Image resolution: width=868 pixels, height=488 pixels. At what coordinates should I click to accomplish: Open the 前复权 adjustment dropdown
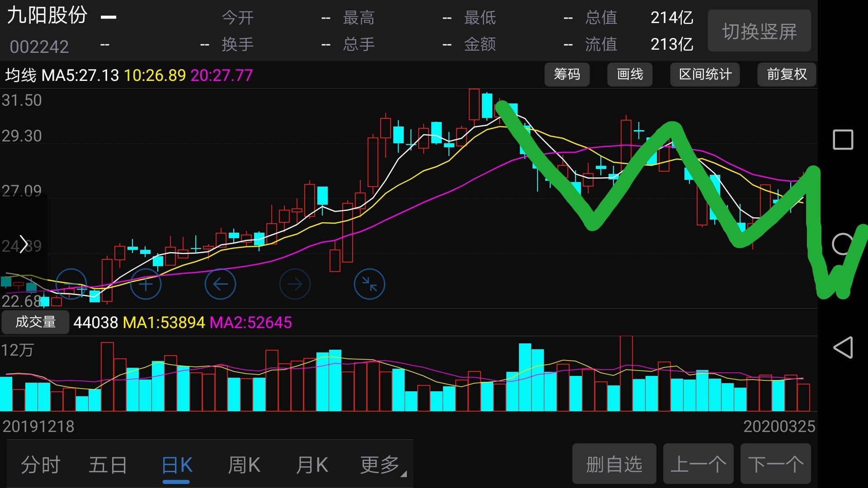pos(787,74)
